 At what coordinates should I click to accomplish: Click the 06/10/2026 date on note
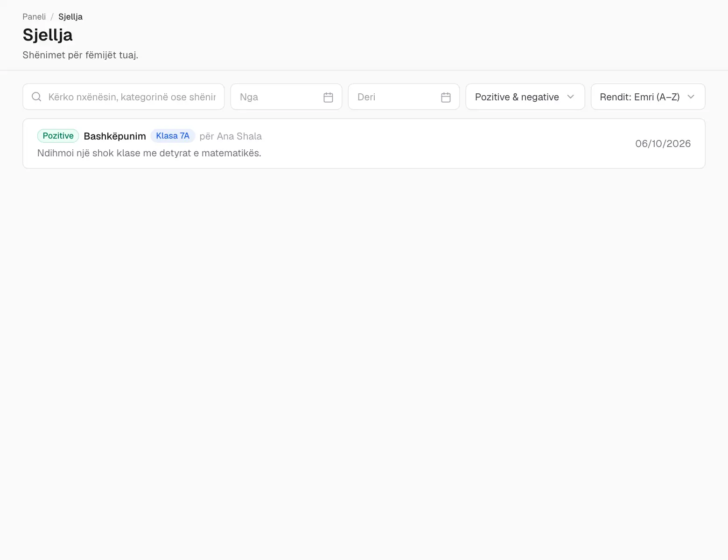click(x=663, y=144)
